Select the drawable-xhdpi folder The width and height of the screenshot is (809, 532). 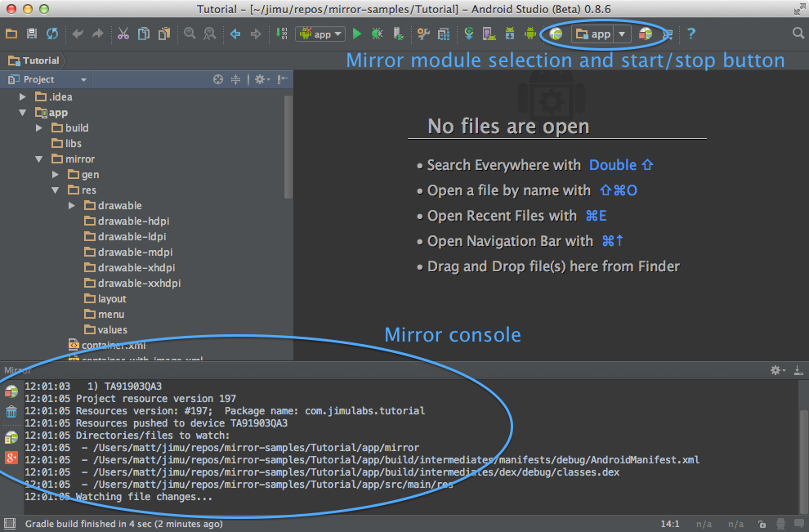[129, 268]
